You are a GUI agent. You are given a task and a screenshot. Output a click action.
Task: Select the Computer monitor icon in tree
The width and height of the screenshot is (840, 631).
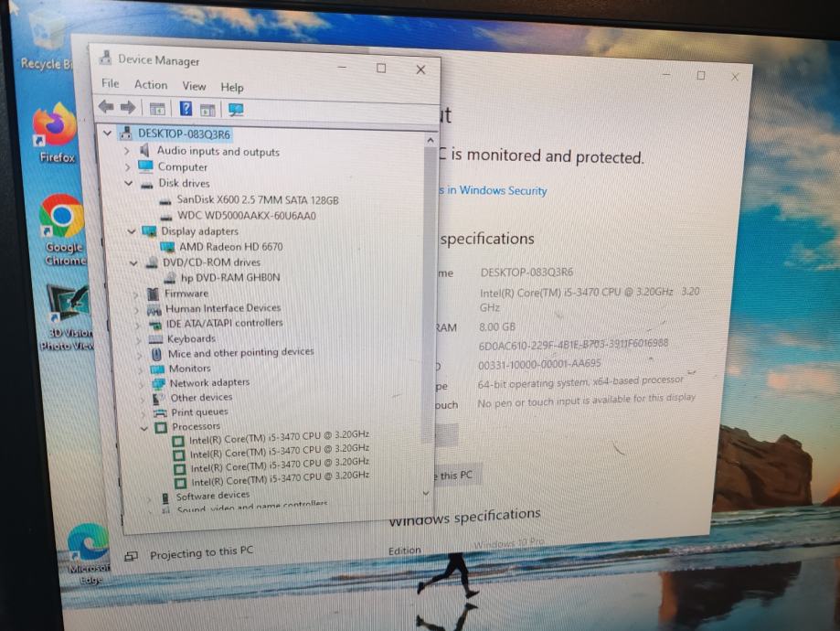click(x=145, y=166)
